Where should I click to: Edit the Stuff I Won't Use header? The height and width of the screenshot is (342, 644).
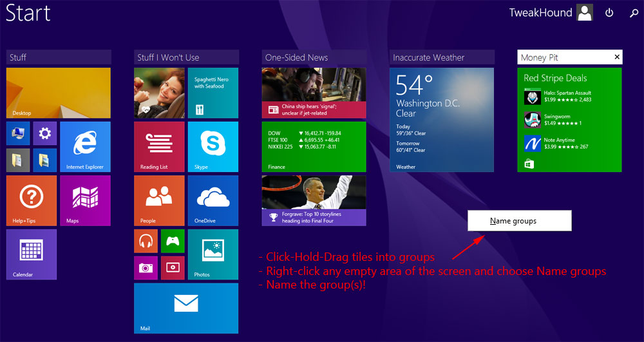[187, 57]
